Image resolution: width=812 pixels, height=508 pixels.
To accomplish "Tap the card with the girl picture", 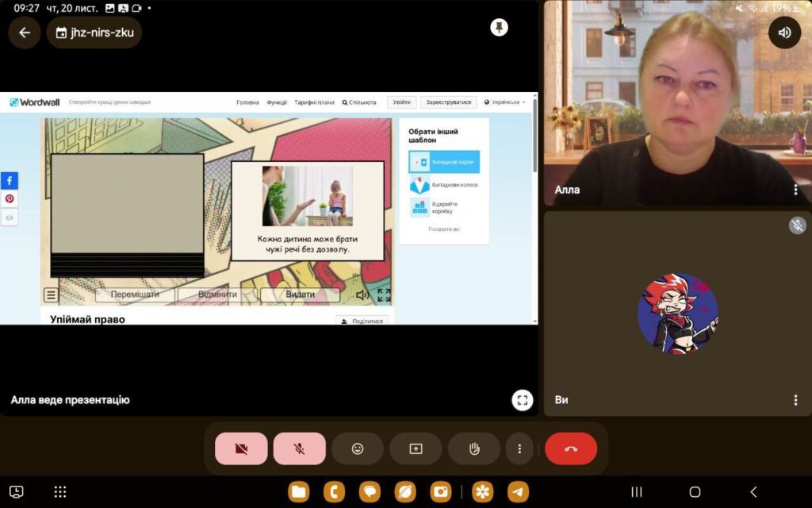I will coord(308,210).
